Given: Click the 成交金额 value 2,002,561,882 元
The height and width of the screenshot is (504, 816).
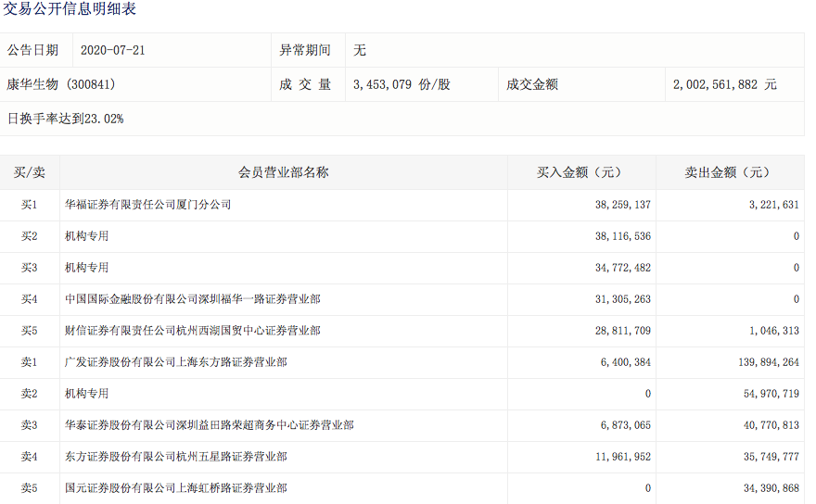Looking at the screenshot, I should [724, 84].
